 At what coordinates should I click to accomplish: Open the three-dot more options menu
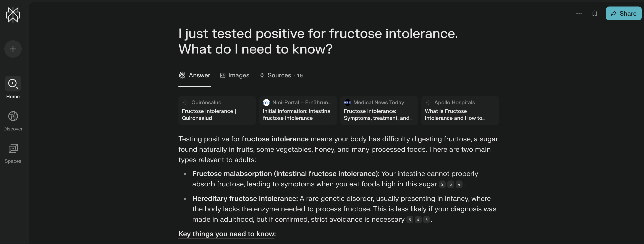pos(579,13)
